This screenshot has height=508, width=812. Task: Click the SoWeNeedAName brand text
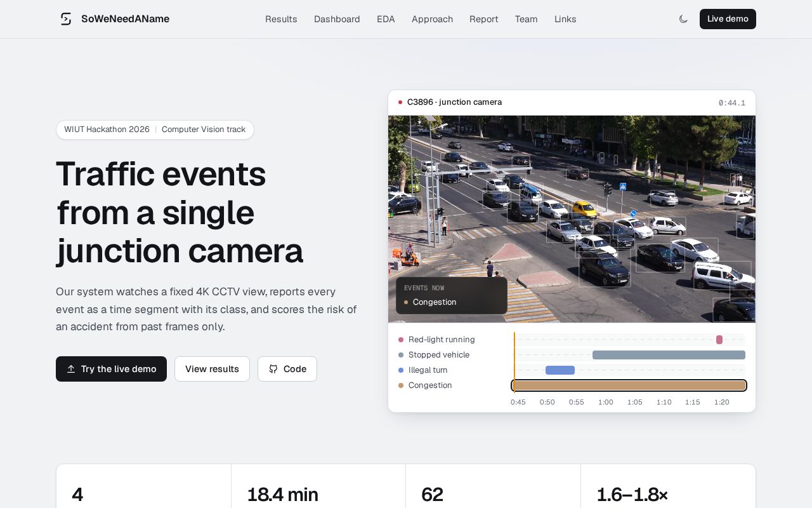(125, 19)
